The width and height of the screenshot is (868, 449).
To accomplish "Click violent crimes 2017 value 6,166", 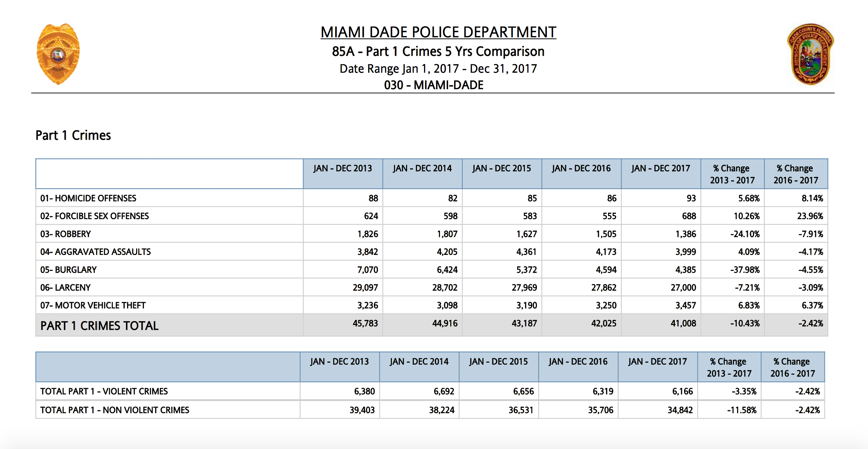I will tap(682, 391).
